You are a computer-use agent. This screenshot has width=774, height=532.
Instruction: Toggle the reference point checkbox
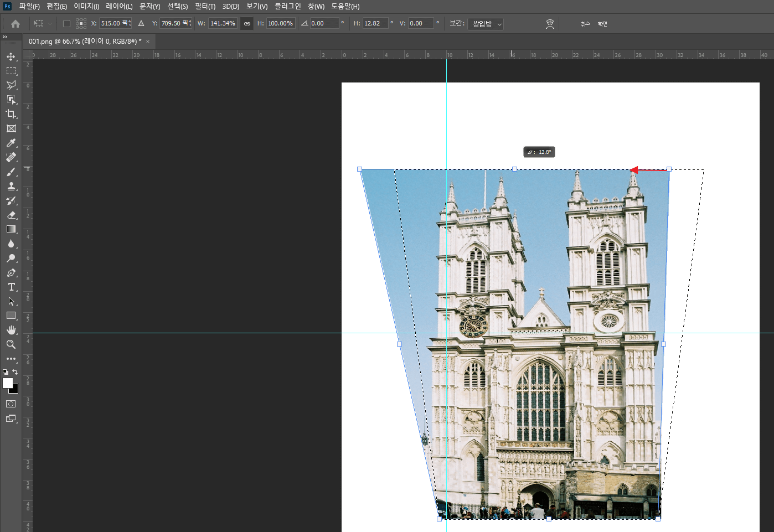click(66, 24)
